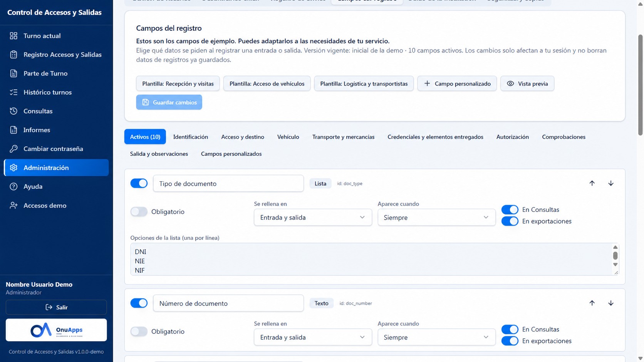644x362 pixels.
Task: Click the plus icon on Campo personalizado
Action: 427,84
